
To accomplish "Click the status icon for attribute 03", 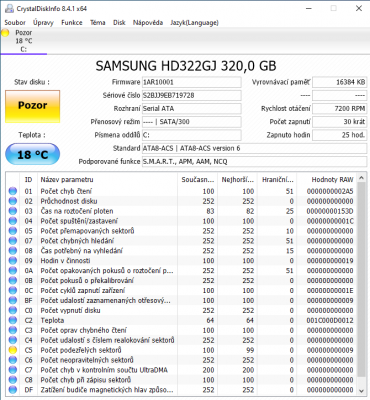I will pos(13,211).
